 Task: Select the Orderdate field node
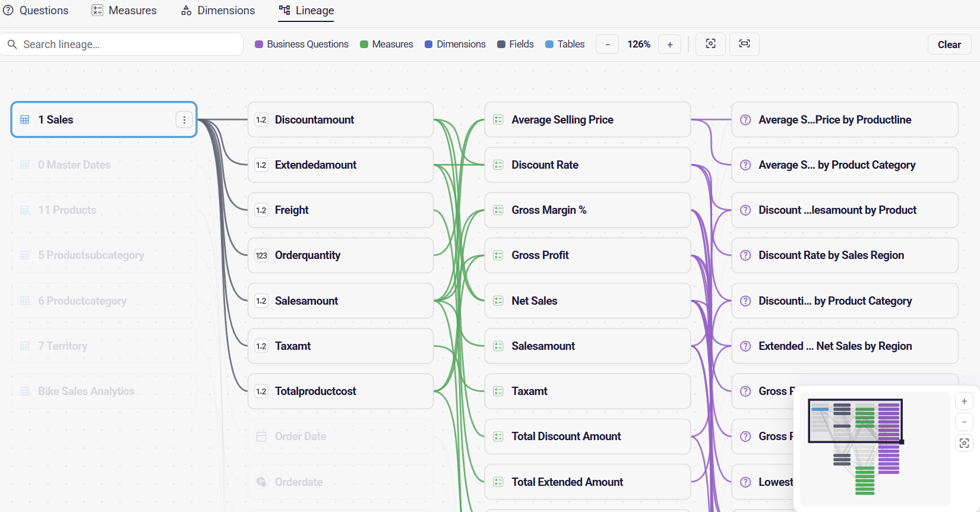click(340, 482)
